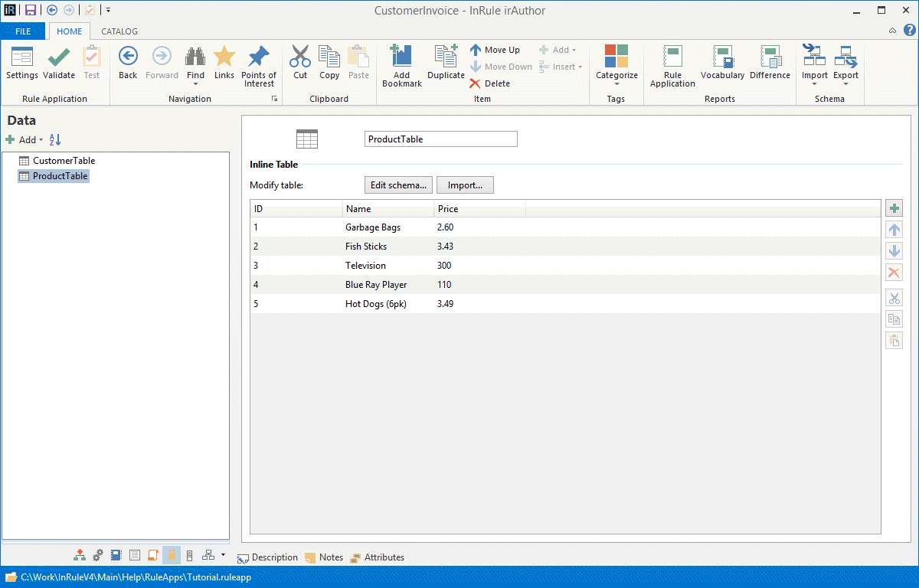Add a new table row with plus icon
Screen dimensions: 919x588
coord(894,208)
